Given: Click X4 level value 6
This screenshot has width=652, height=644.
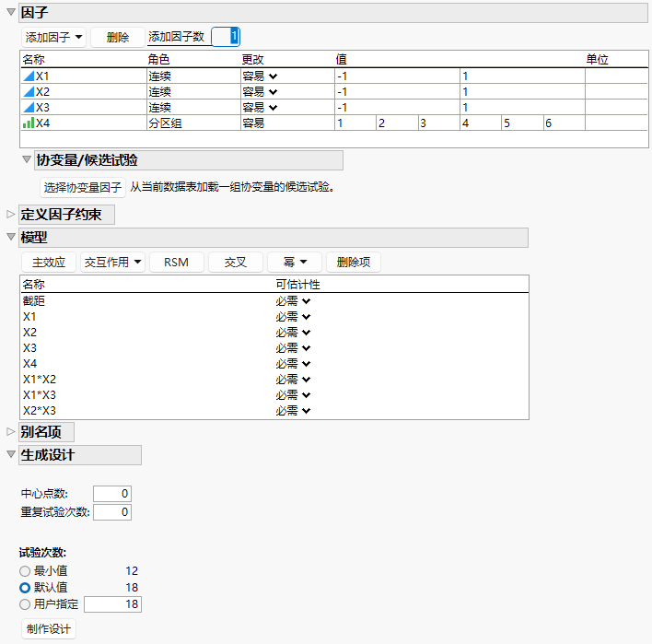Looking at the screenshot, I should click(x=565, y=123).
